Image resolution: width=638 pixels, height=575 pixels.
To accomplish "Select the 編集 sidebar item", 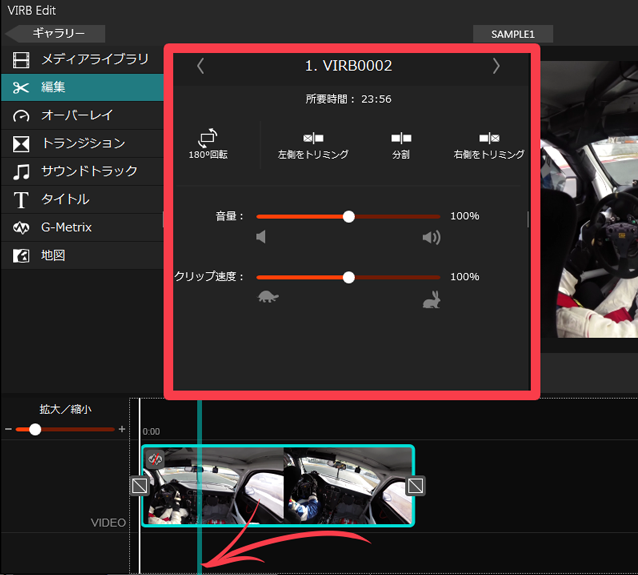I will pos(83,87).
